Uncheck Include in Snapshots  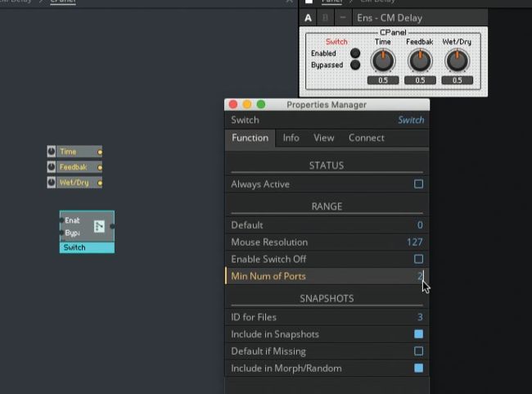click(x=418, y=334)
